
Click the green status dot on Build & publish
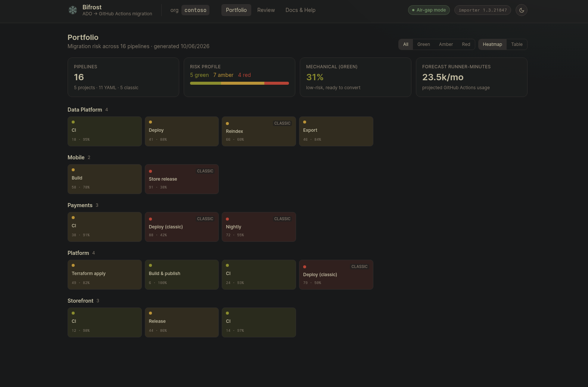tap(150, 265)
